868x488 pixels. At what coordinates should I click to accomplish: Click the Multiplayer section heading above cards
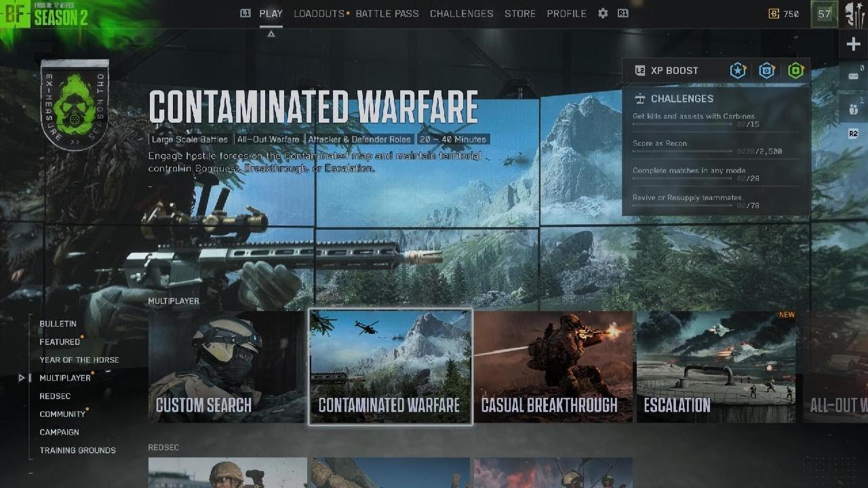pos(174,301)
